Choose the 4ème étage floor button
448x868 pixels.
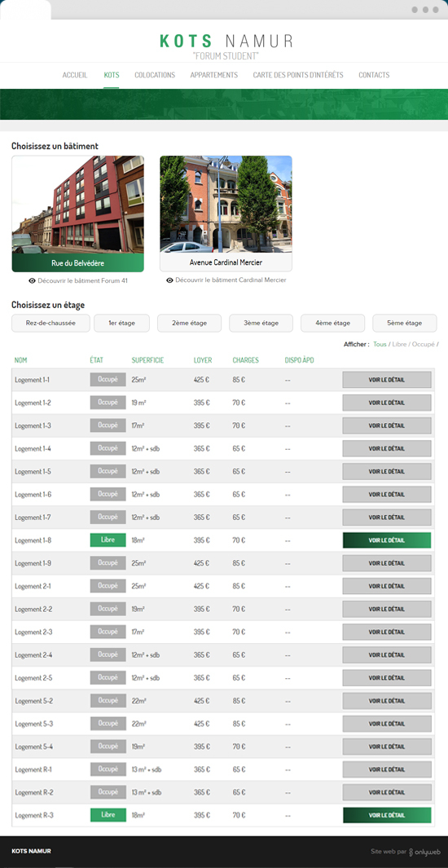point(333,324)
